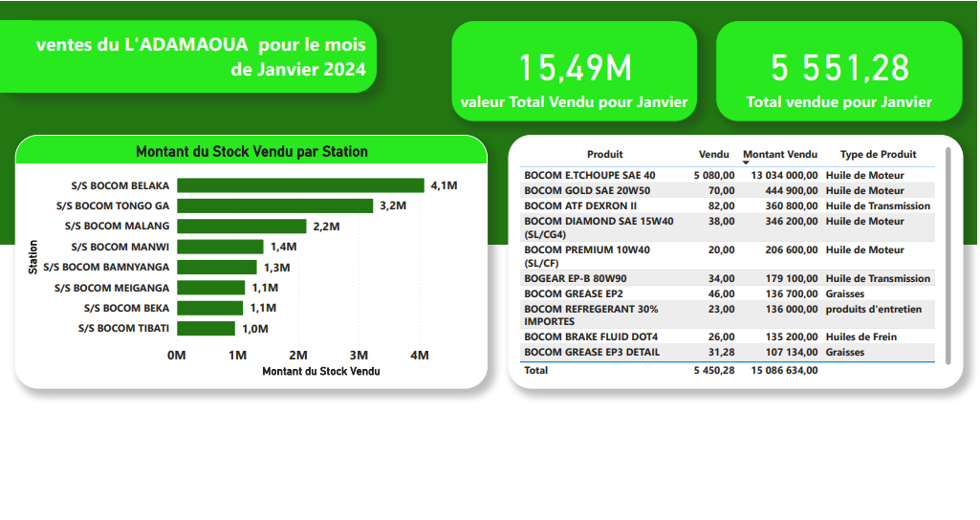Click the ventes du L'ADAMAOUA title
This screenshot has width=980, height=520.
[201, 57]
